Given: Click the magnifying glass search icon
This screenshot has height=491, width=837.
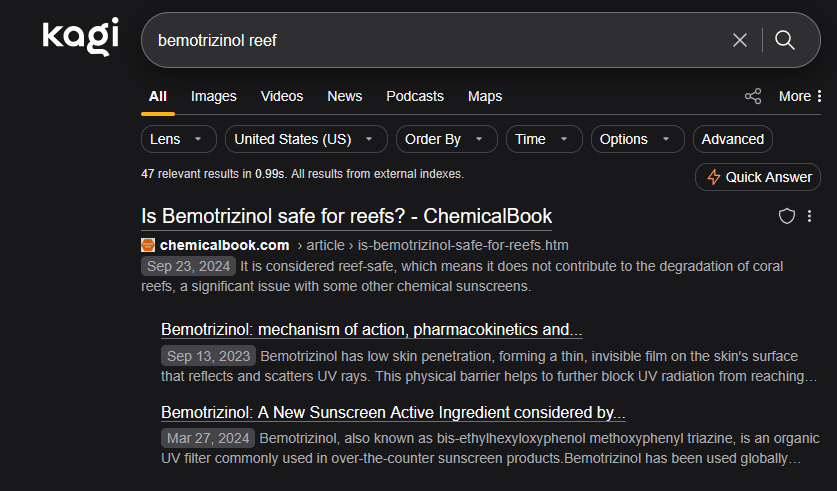Looking at the screenshot, I should click(785, 40).
